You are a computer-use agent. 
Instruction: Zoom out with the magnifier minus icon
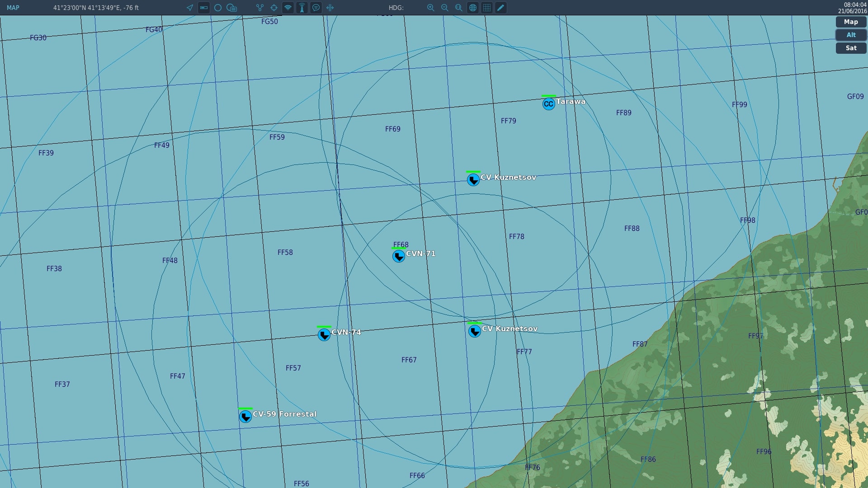point(445,8)
